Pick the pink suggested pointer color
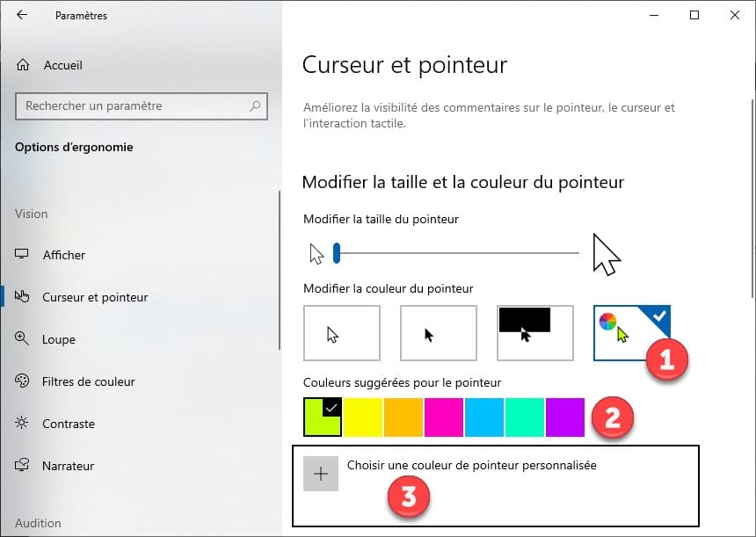Viewport: 756px width, 537px height. pos(444,417)
